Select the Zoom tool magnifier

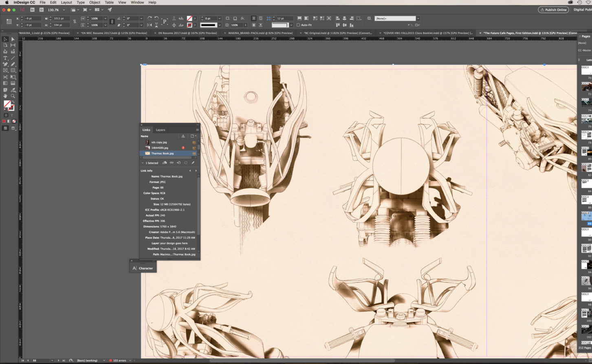pos(13,96)
